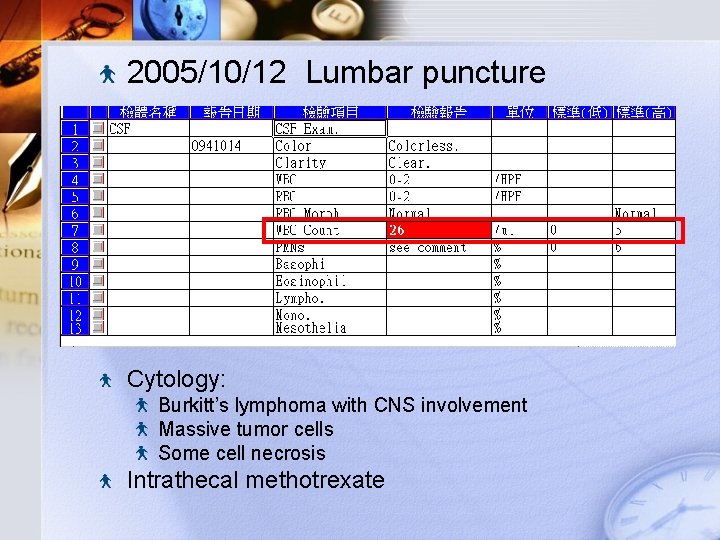
Task: Click the 'Intrathecal methotrexate' bullet text
Action: pyautogui.click(x=256, y=480)
